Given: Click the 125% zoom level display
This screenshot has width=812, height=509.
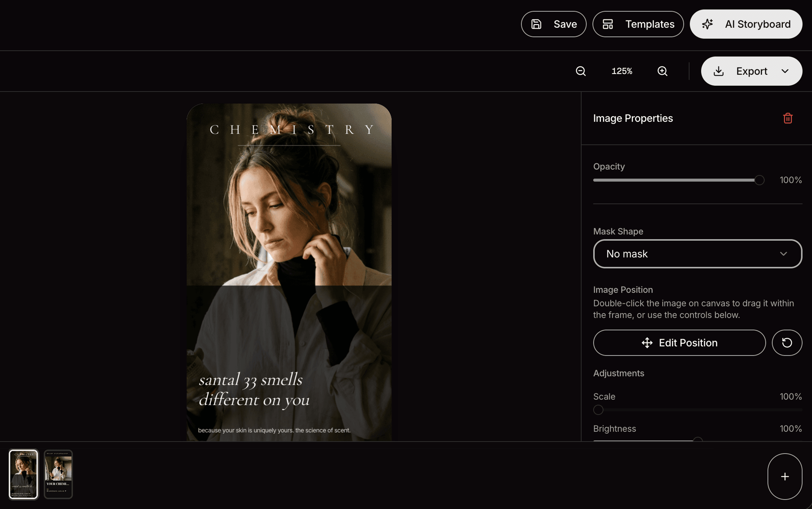Looking at the screenshot, I should [622, 71].
